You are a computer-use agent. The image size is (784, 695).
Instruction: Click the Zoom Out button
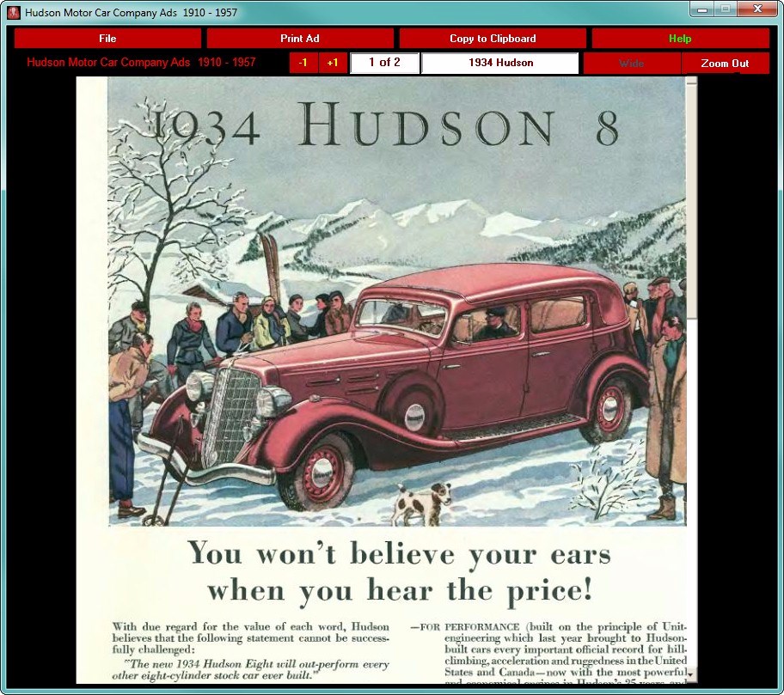[725, 64]
